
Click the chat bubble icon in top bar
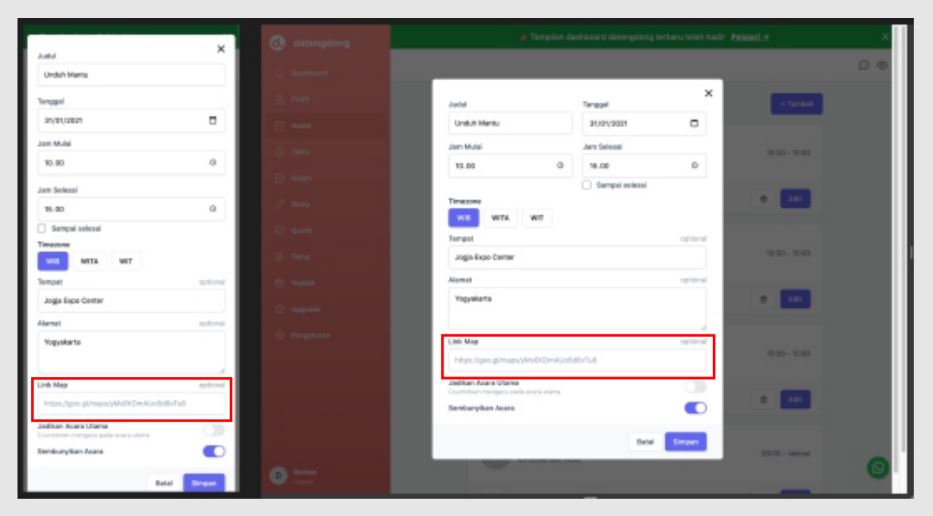[862, 65]
